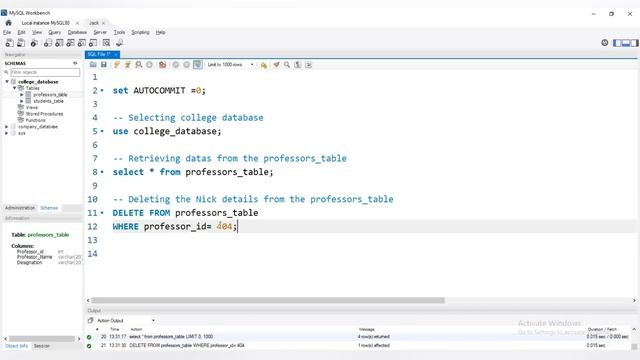Switch to the Administration tab
The height and width of the screenshot is (360, 640).
(x=20, y=208)
